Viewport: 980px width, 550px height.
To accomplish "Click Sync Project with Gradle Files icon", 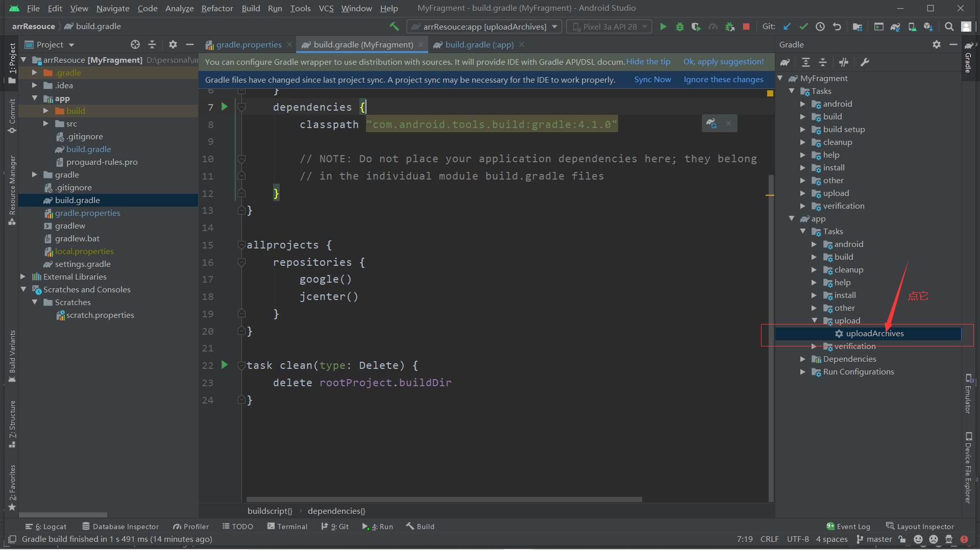I will click(x=895, y=27).
